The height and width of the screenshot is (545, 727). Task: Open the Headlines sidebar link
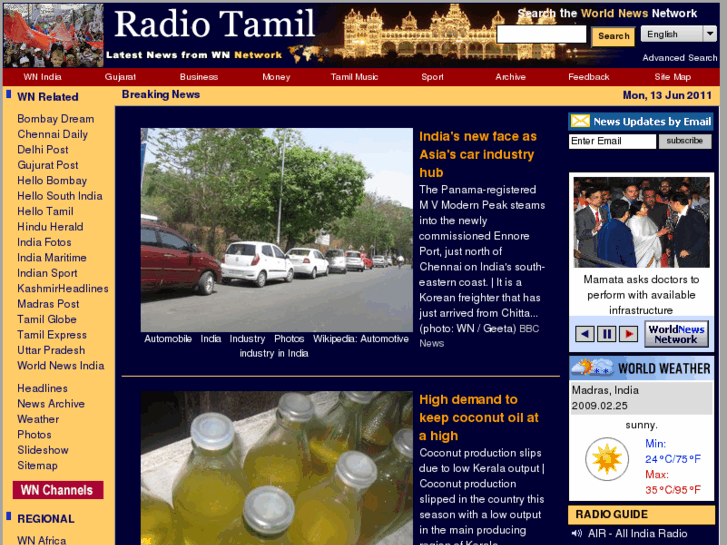42,388
